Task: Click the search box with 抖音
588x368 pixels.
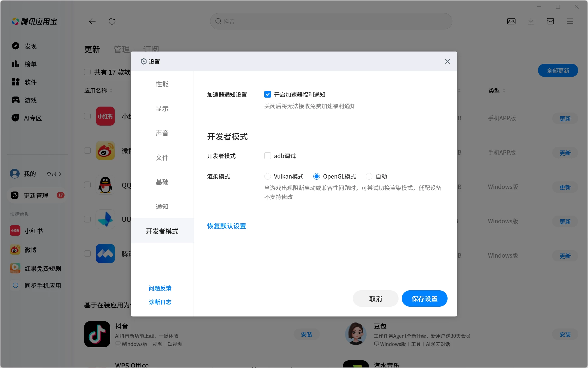Action: click(x=331, y=21)
